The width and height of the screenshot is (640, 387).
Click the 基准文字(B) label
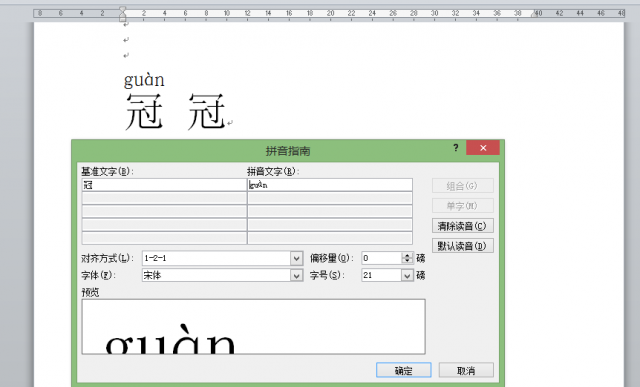tap(107, 171)
